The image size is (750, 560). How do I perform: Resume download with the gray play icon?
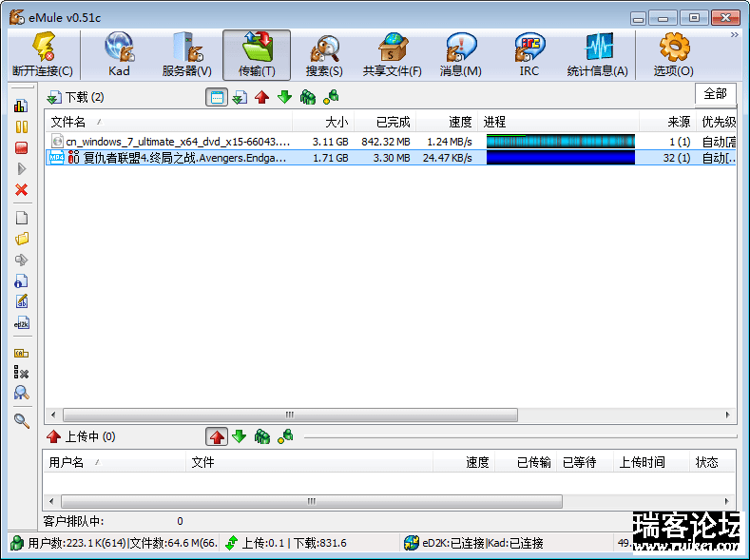click(x=22, y=169)
